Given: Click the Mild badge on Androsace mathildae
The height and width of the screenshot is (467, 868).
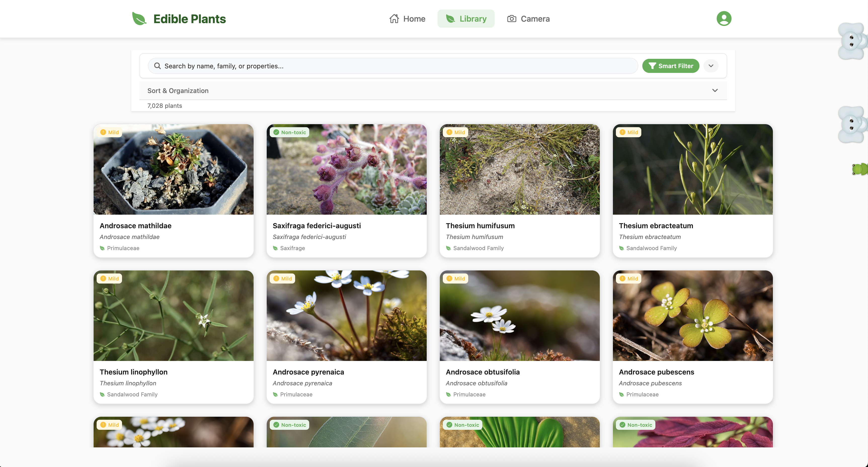Looking at the screenshot, I should click(109, 132).
